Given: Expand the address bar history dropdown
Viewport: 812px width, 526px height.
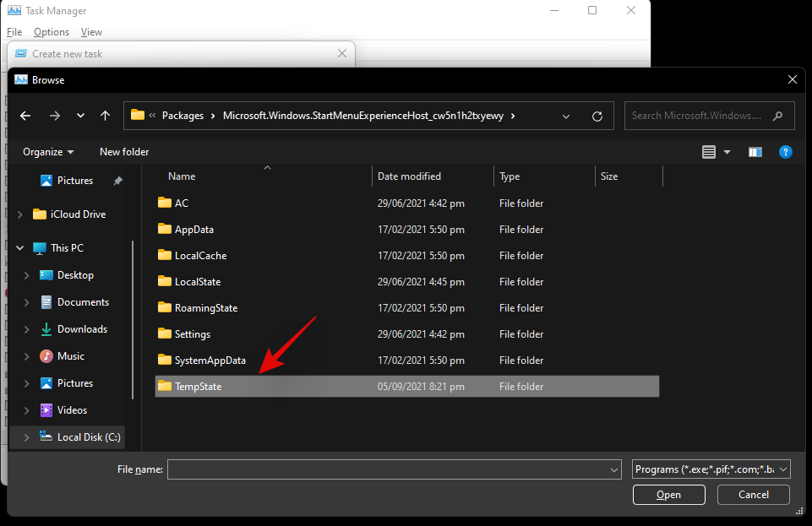Looking at the screenshot, I should 566,116.
